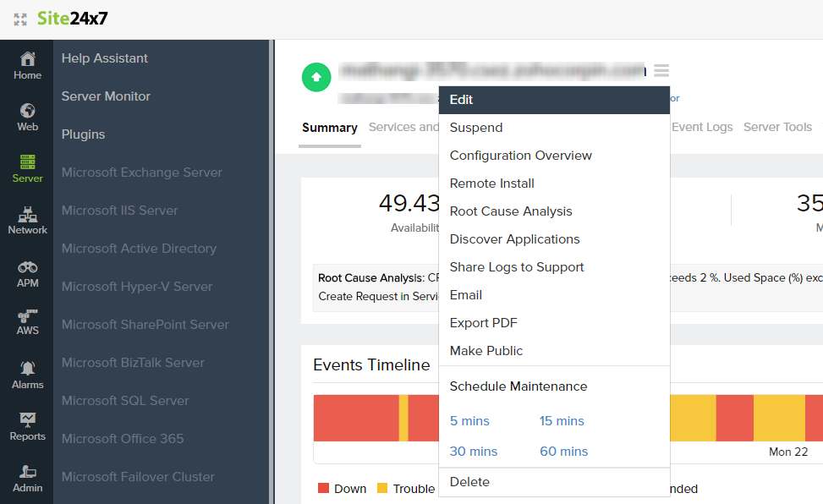The width and height of the screenshot is (823, 504).
Task: Open the Network icon
Action: (x=27, y=214)
